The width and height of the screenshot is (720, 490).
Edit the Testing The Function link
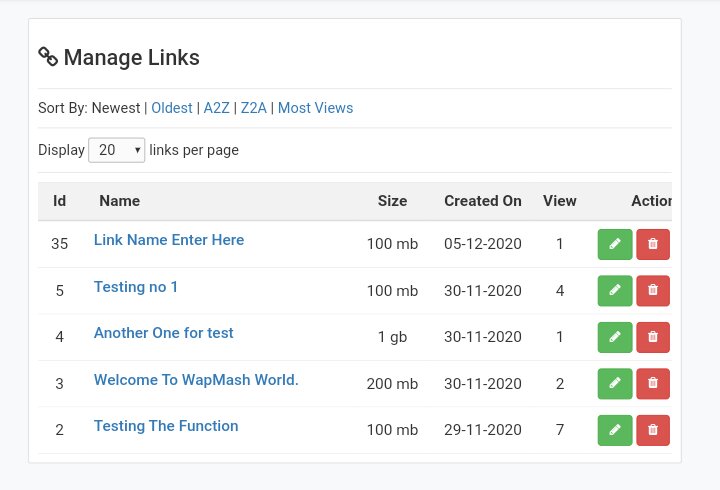click(x=615, y=430)
